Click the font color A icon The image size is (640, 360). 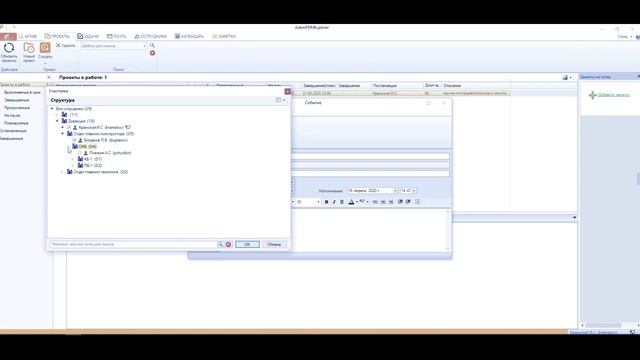pyautogui.click(x=351, y=202)
